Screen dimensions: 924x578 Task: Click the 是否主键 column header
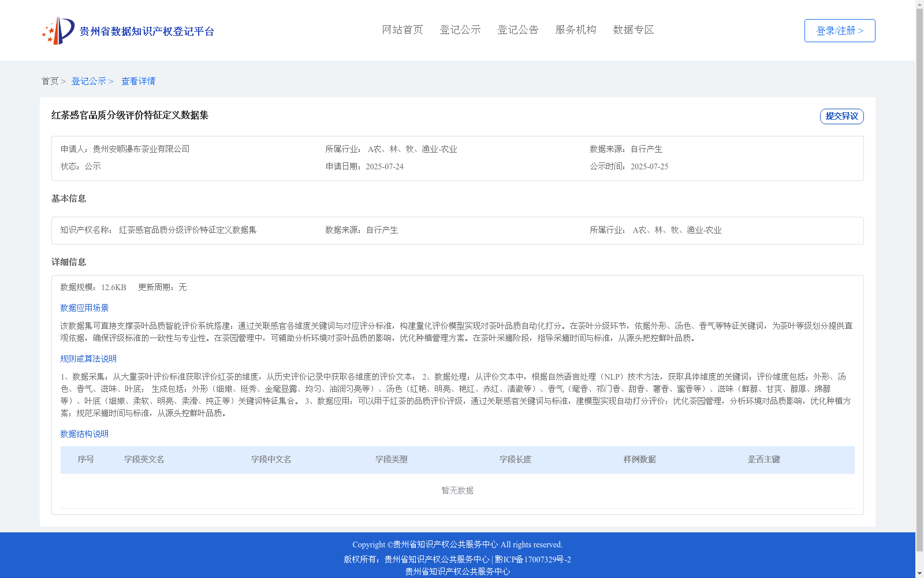[x=764, y=460]
